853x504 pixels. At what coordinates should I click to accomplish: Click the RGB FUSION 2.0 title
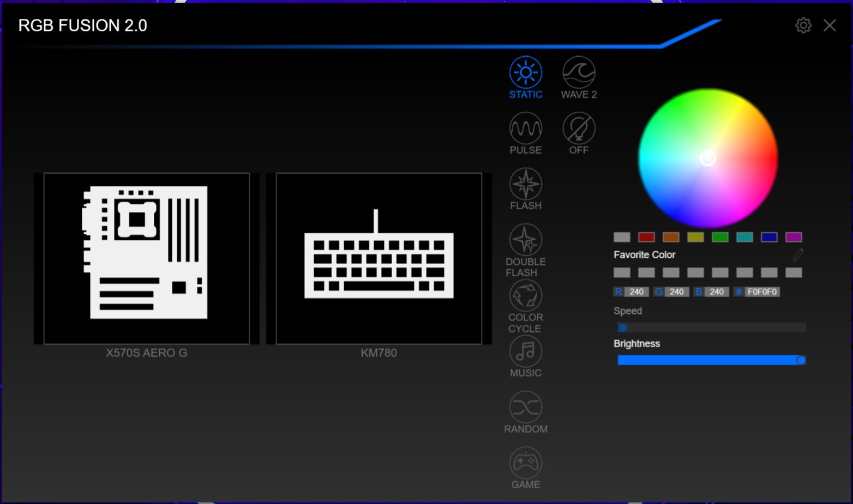coord(83,26)
